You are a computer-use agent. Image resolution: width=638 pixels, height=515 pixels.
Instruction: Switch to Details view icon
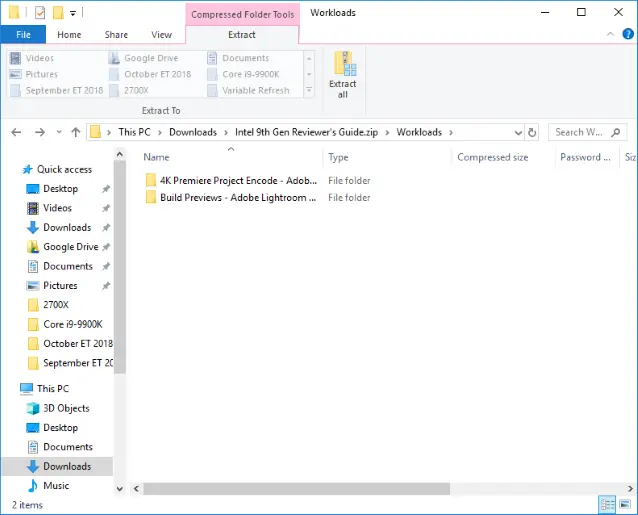click(607, 505)
